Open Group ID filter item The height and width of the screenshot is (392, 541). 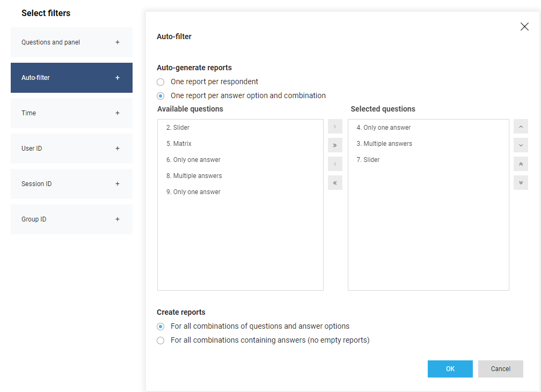71,219
